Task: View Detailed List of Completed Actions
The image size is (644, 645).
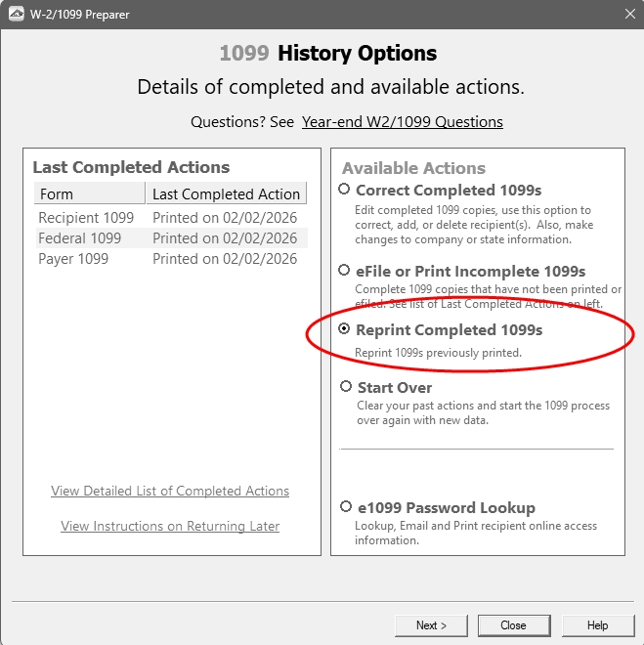Action: coord(170,491)
